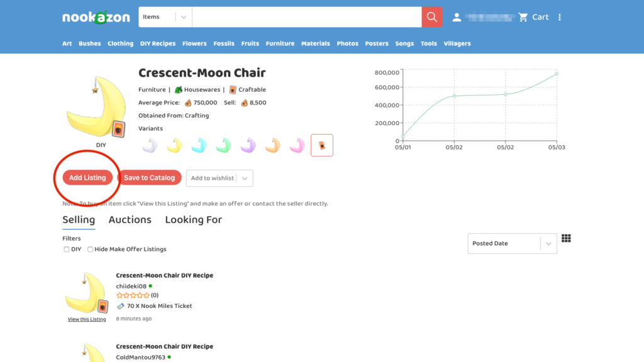The image size is (644, 362).
Task: Click the Save to Catalog button
Action: click(x=150, y=178)
